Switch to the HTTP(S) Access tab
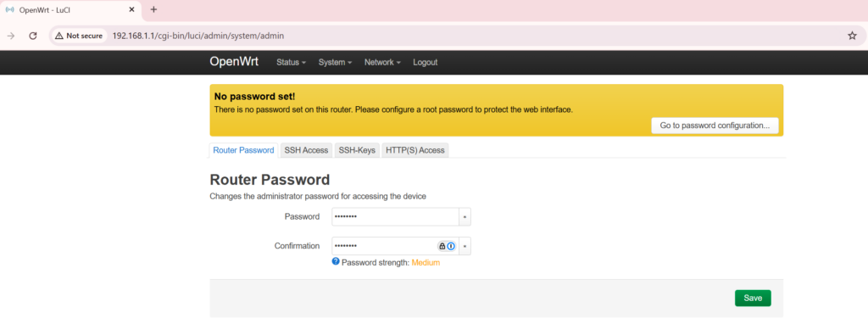868x335 pixels. (415, 150)
